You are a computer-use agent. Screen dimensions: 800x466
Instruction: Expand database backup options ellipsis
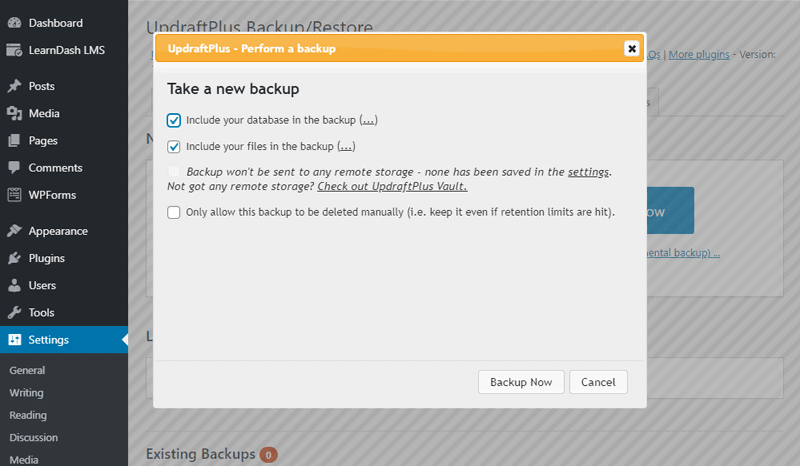tap(368, 120)
